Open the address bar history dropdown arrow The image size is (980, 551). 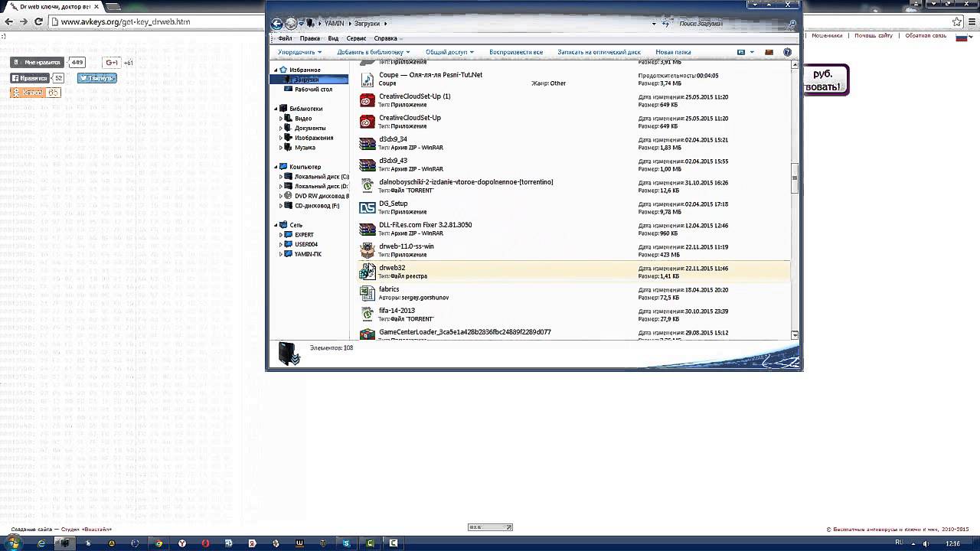[x=654, y=24]
